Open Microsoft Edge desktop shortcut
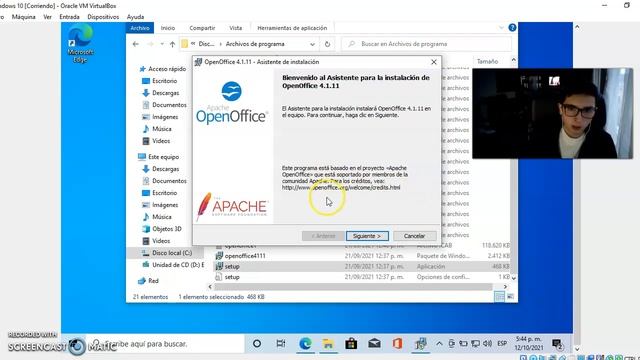Image resolution: width=640 pixels, height=360 pixels. (x=80, y=44)
